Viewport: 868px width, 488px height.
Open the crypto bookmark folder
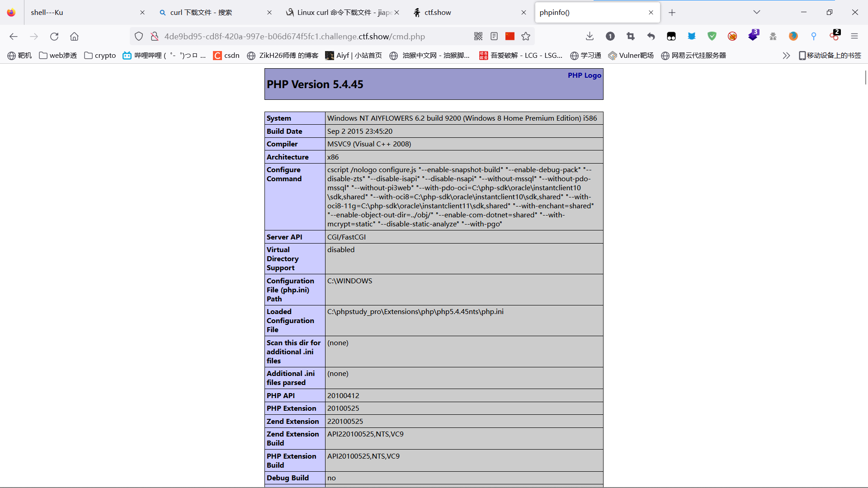tap(100, 55)
